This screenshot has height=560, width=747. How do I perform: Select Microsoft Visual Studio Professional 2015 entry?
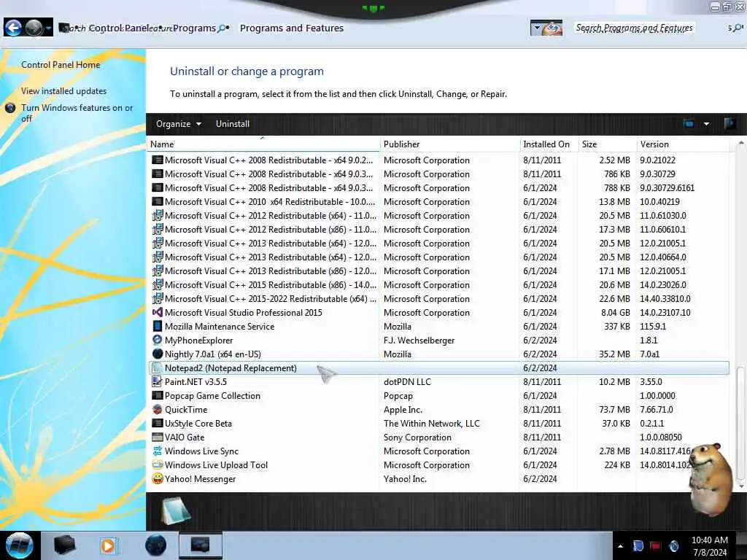pos(438,312)
